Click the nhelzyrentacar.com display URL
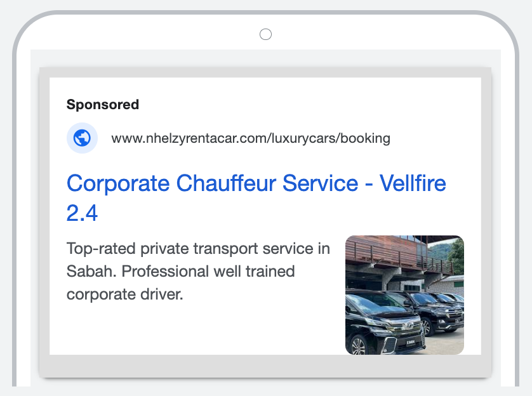Viewport: 532px width, 396px height. 250,138
